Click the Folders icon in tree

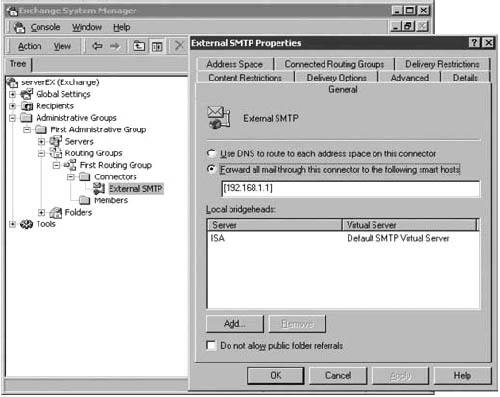[x=56, y=212]
